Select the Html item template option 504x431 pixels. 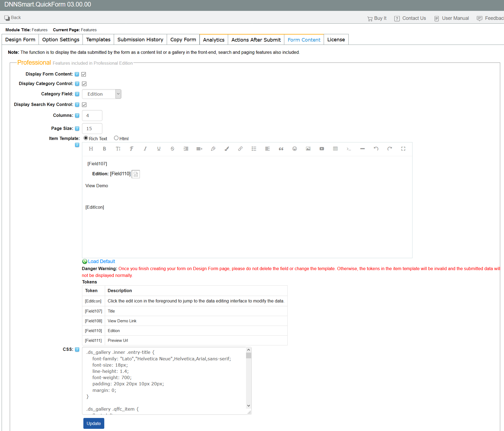click(x=116, y=138)
